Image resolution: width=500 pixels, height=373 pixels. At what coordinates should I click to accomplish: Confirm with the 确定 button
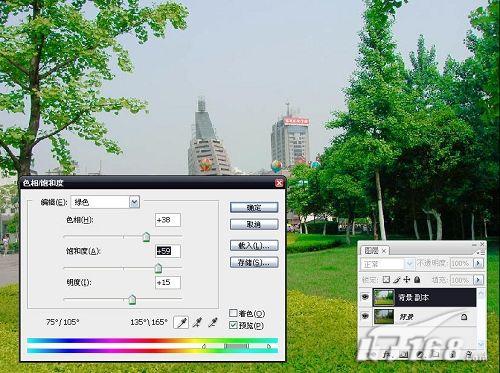click(254, 207)
